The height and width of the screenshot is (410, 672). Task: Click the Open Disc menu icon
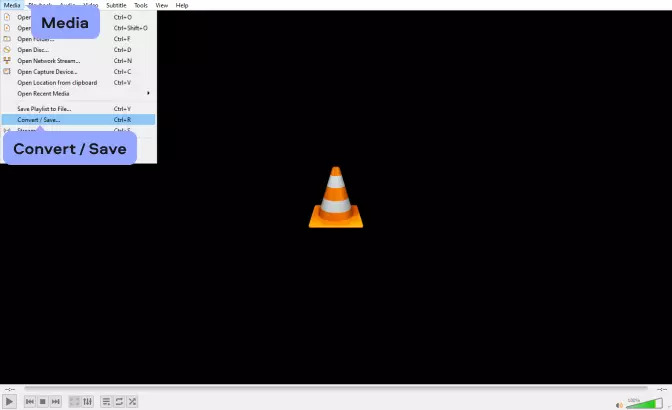click(7, 50)
